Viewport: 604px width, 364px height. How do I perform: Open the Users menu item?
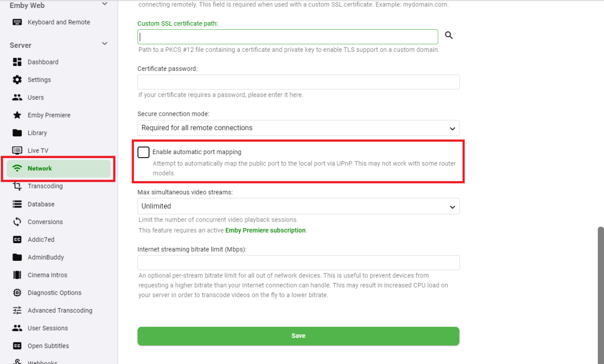click(36, 98)
